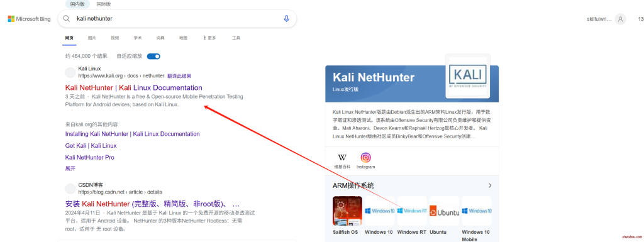The width and height of the screenshot is (644, 242).
Task: Click the KALI logo image
Action: (468, 76)
